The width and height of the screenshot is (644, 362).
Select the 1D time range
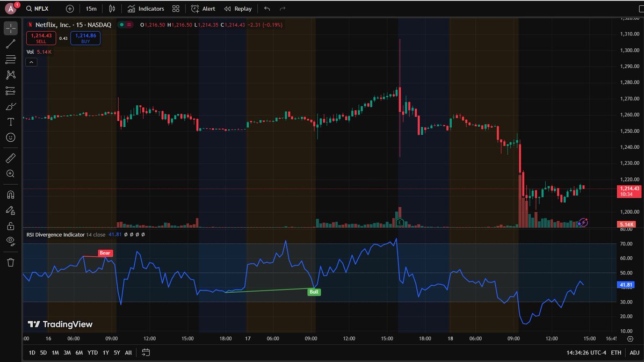[32, 352]
